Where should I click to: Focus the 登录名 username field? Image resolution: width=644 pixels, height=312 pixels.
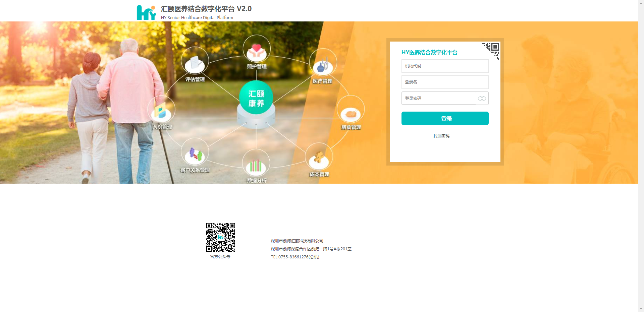pyautogui.click(x=445, y=82)
